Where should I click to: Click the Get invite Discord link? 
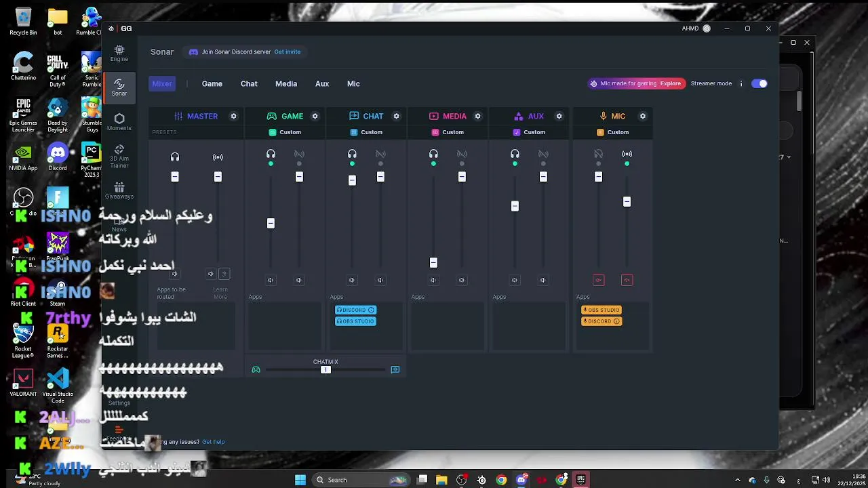[x=288, y=52]
